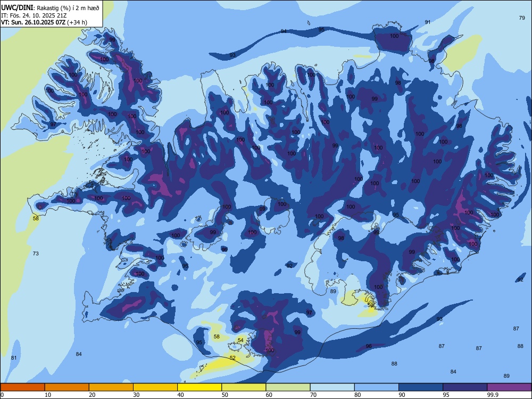Viewport: 532px width, 399px height.
Task: Click the humidity value '96' on the map
Action: (x=369, y=346)
